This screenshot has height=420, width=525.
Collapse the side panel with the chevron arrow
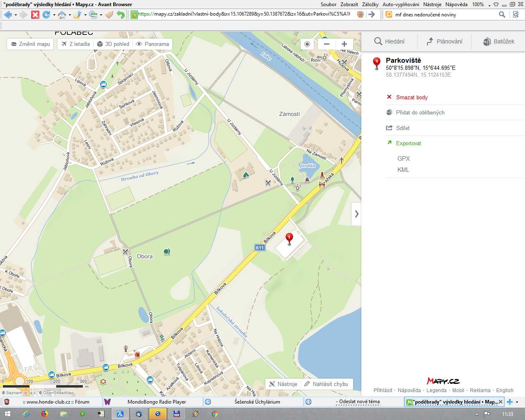click(x=356, y=214)
